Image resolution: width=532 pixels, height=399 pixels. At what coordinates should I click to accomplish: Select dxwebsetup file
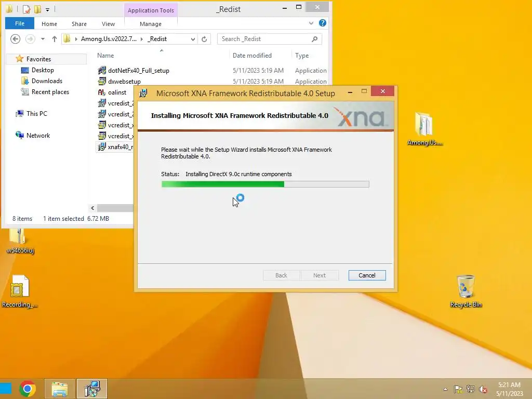coord(124,82)
